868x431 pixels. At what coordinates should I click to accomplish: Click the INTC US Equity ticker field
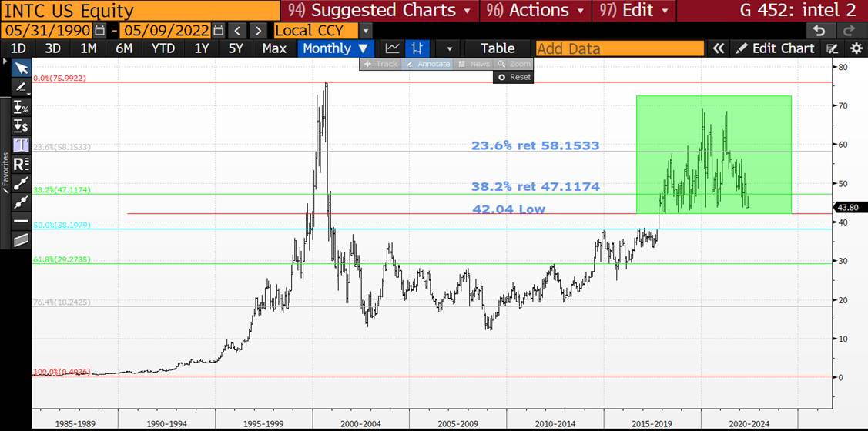(x=141, y=11)
